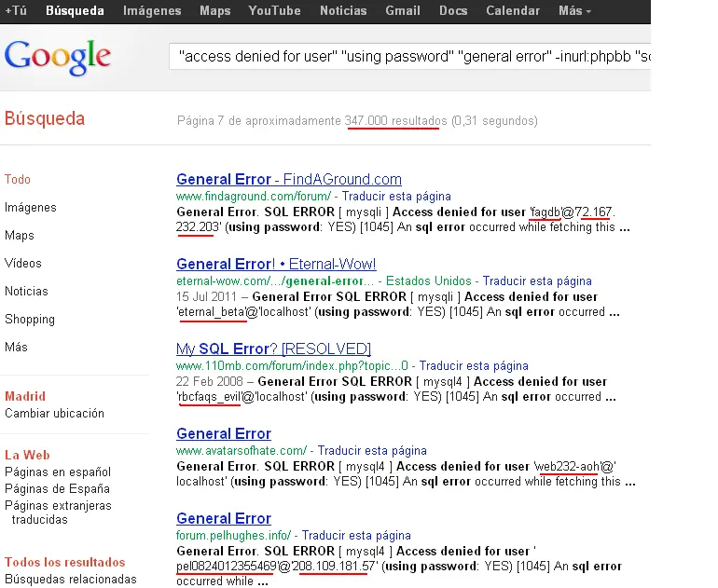Filter results by Shopping in sidebar
The width and height of the screenshot is (718, 588).
point(30,319)
